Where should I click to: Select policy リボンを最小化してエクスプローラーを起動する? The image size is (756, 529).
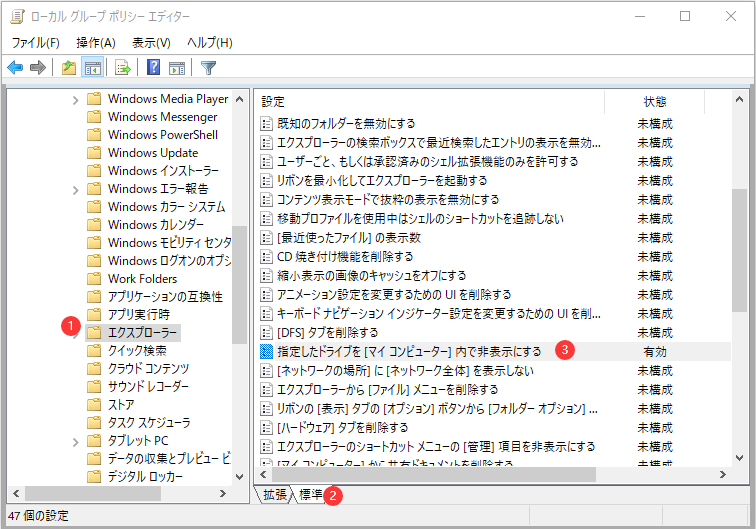382,181
